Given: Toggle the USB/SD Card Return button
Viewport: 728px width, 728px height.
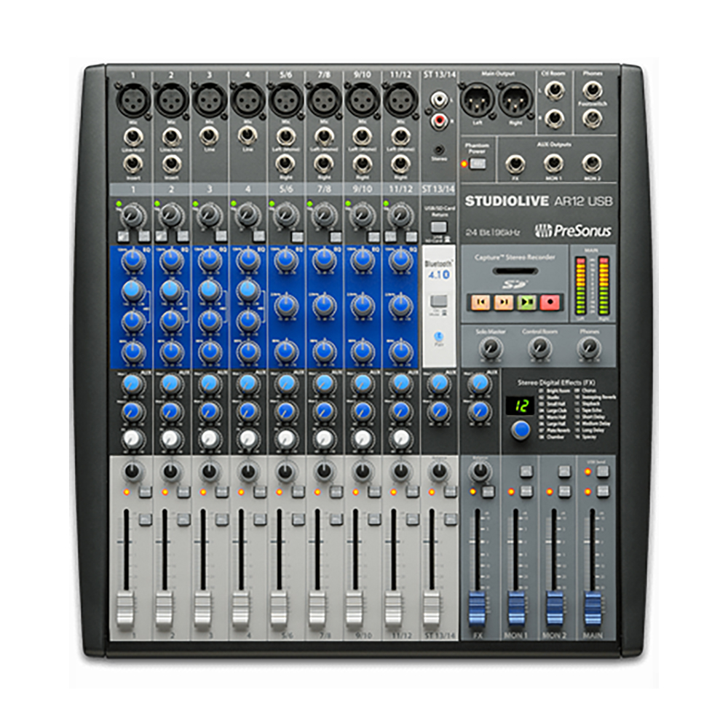Looking at the screenshot, I should pos(439,226).
